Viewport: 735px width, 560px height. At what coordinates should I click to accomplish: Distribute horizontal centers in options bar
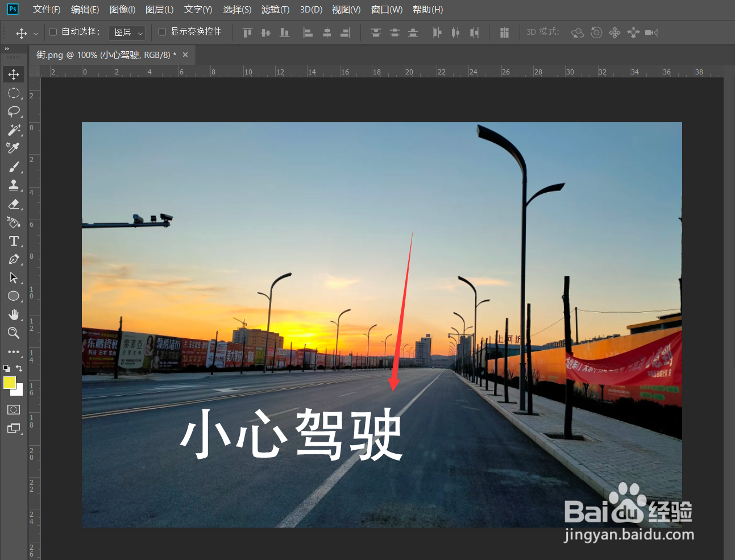coord(455,32)
